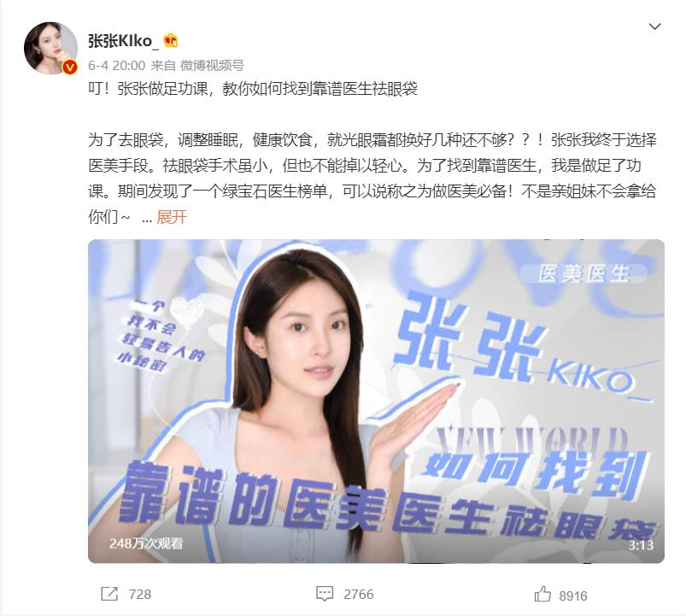Click the 3:13 video duration label

tap(641, 545)
